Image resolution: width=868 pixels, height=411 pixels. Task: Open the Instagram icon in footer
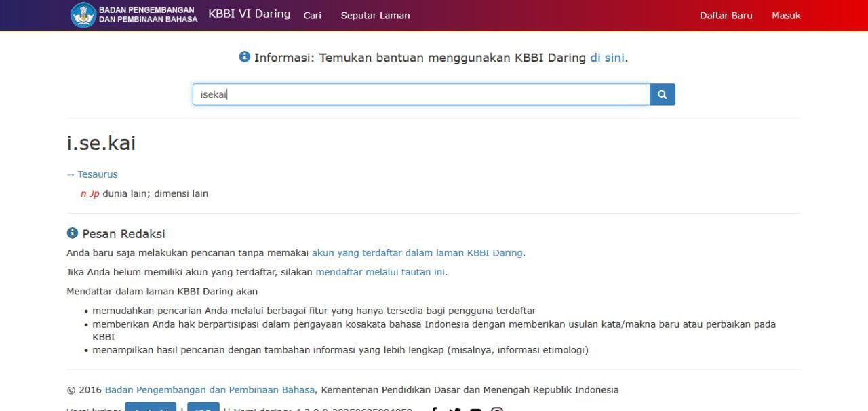coord(497,409)
